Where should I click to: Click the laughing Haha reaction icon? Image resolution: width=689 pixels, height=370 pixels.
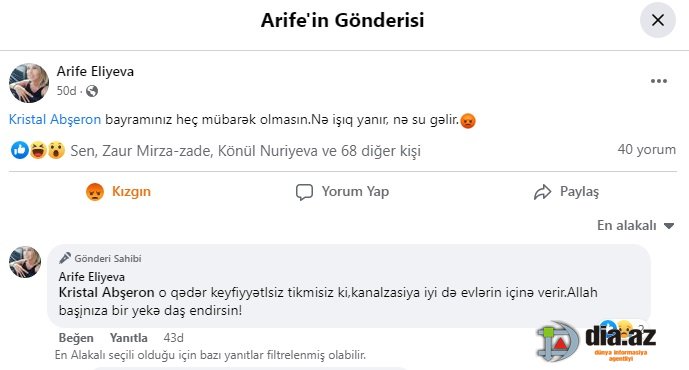pyautogui.click(x=38, y=151)
